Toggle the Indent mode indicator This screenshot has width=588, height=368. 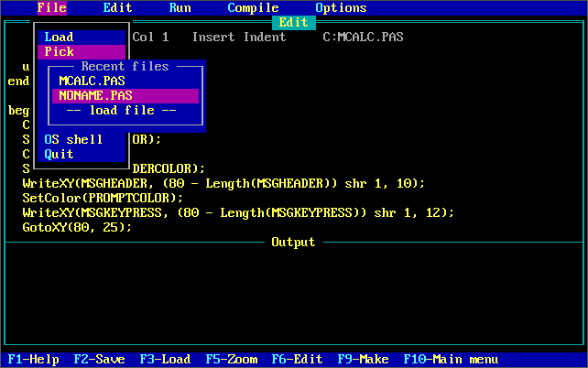click(264, 38)
